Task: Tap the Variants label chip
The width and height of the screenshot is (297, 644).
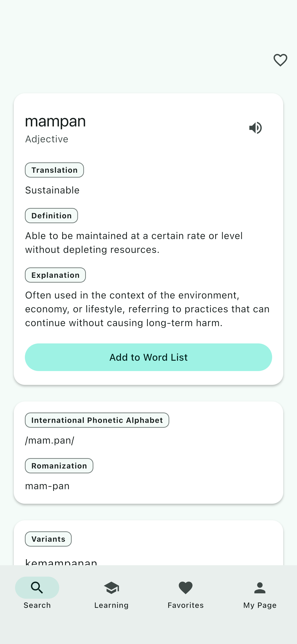Action: pyautogui.click(x=48, y=539)
